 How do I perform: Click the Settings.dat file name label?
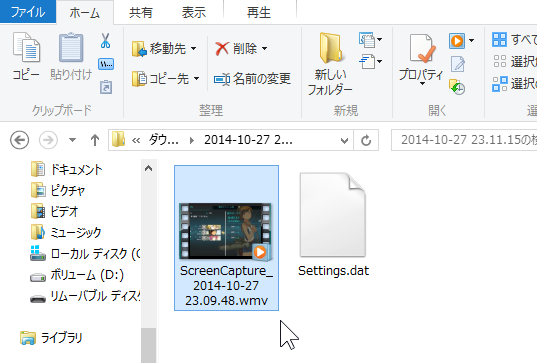pos(333,271)
